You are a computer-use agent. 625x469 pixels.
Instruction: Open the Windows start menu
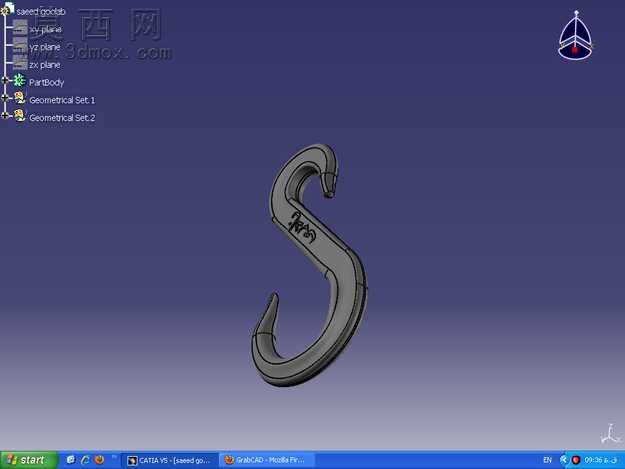(x=29, y=460)
